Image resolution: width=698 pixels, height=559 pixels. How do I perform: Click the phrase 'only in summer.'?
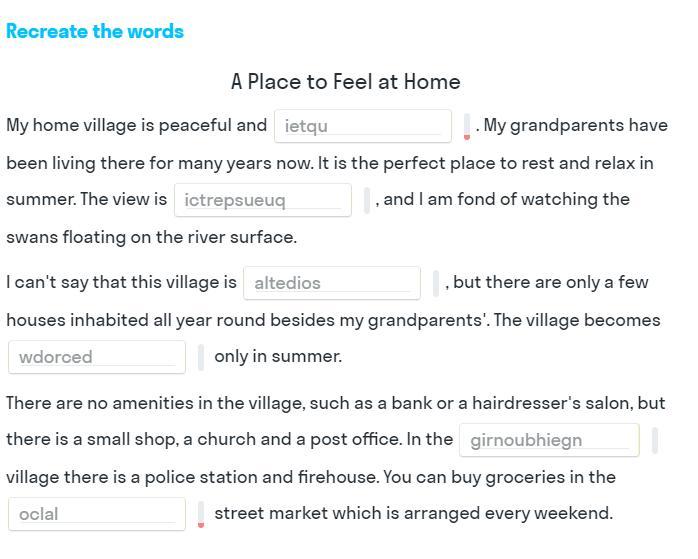(278, 357)
